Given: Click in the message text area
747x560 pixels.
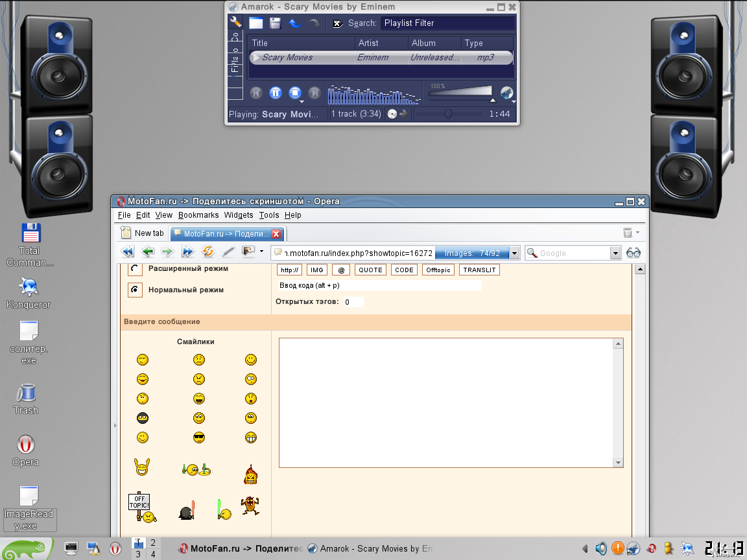Looking at the screenshot, I should point(446,402).
